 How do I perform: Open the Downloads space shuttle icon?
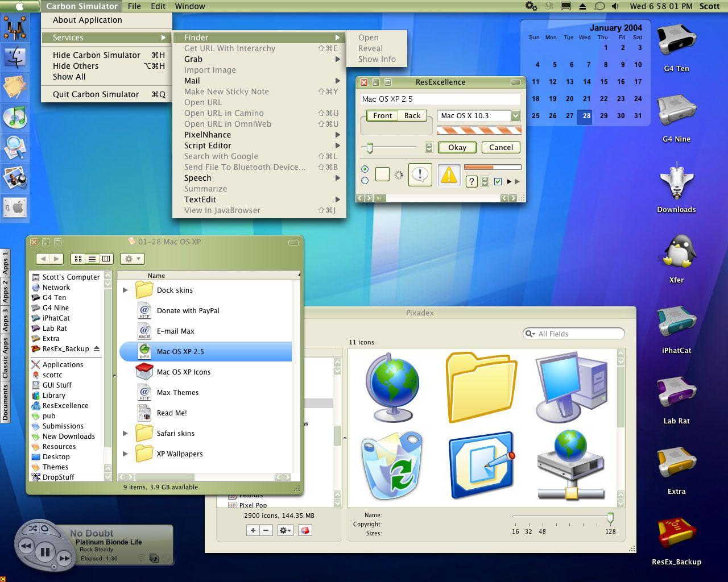pyautogui.click(x=676, y=182)
